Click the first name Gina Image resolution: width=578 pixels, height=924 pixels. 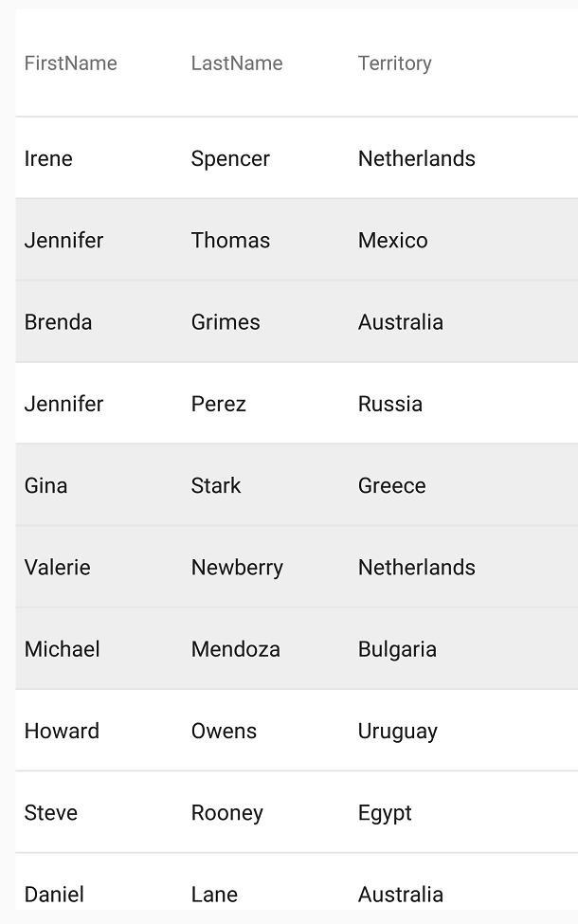point(46,485)
